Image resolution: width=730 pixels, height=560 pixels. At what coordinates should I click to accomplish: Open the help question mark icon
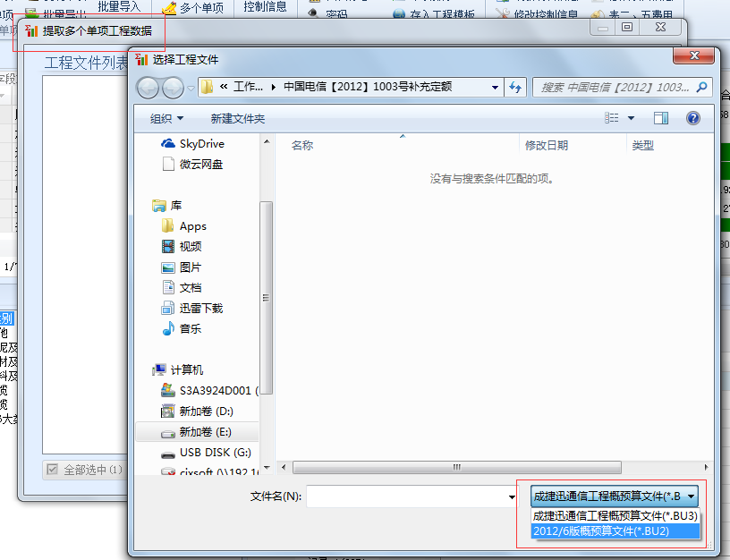point(692,119)
